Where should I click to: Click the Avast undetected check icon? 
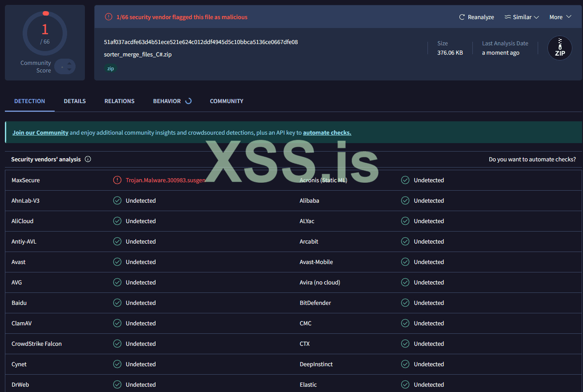[x=117, y=262]
